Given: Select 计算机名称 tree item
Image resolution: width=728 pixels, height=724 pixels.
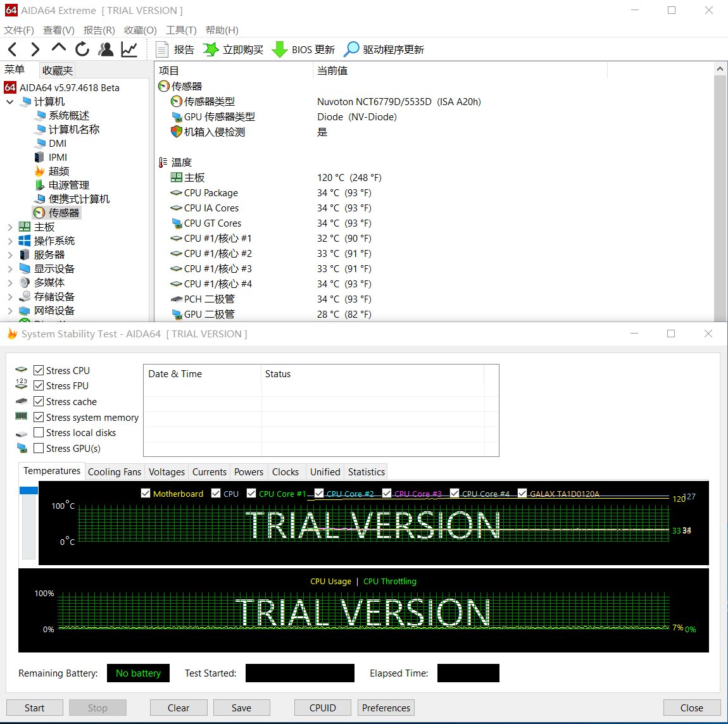Looking at the screenshot, I should pyautogui.click(x=74, y=130).
